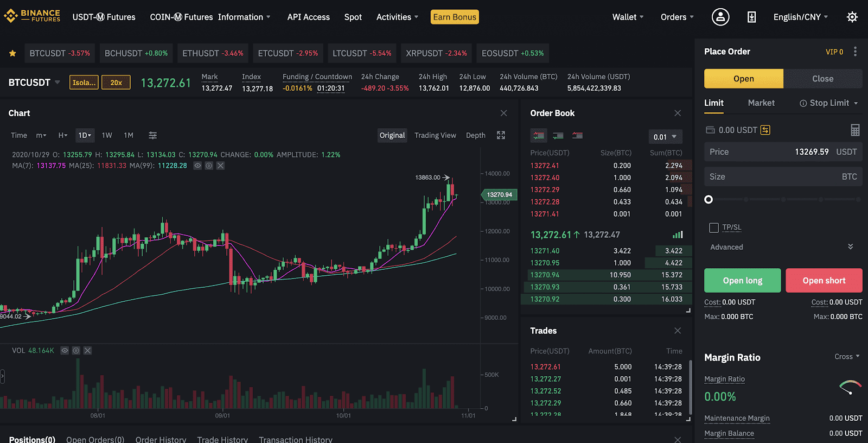The width and height of the screenshot is (868, 443).
Task: Click the Price input field
Action: click(x=783, y=152)
